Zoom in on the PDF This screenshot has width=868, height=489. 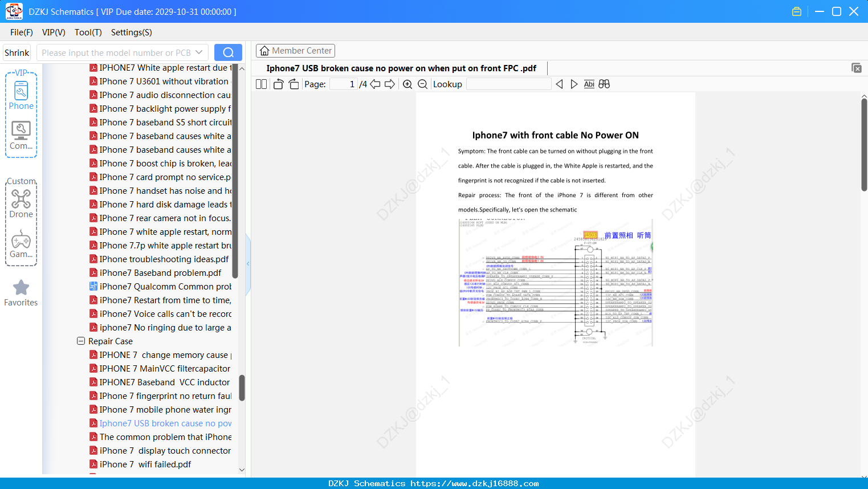point(407,84)
